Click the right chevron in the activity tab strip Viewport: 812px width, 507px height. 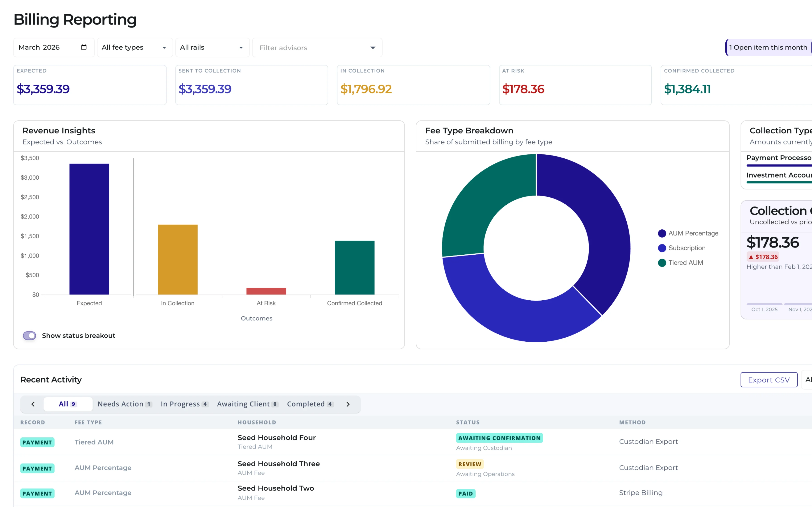pyautogui.click(x=348, y=404)
